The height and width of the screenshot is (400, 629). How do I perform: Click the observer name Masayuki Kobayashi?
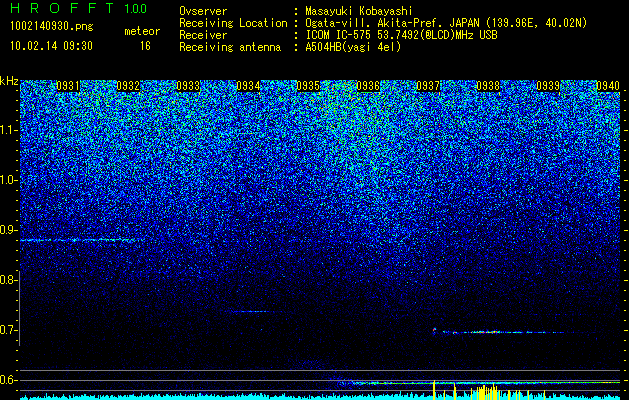(x=359, y=11)
